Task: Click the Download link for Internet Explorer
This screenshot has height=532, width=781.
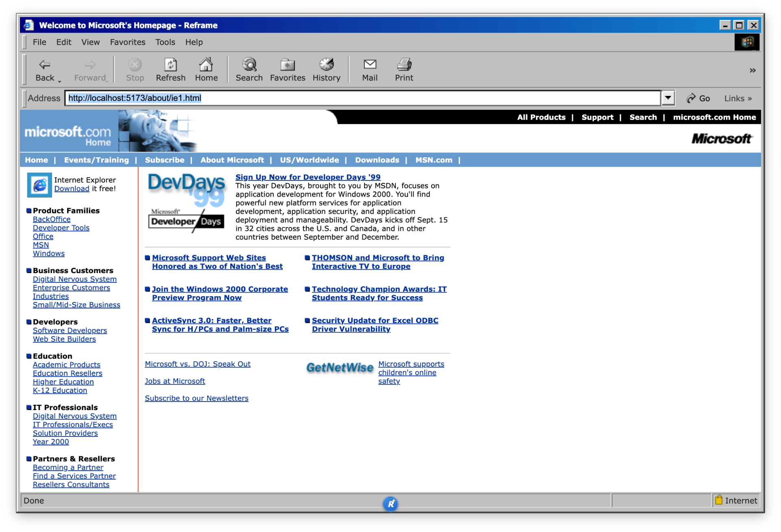Action: 72,189
